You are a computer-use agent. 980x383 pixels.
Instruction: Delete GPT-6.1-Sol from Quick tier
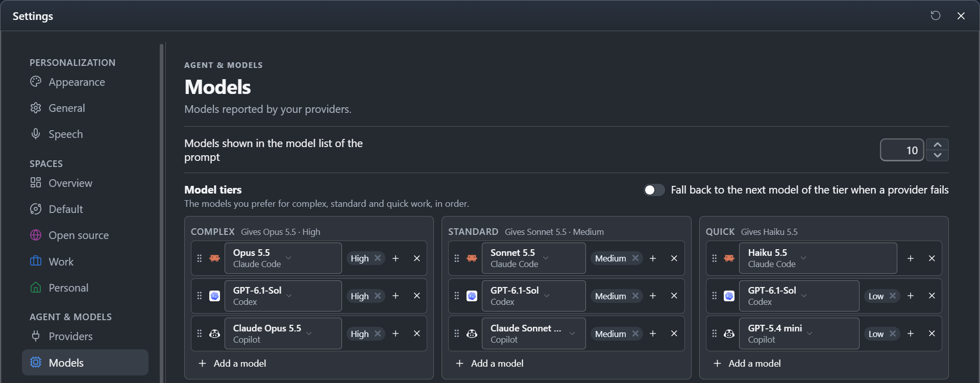coord(932,296)
